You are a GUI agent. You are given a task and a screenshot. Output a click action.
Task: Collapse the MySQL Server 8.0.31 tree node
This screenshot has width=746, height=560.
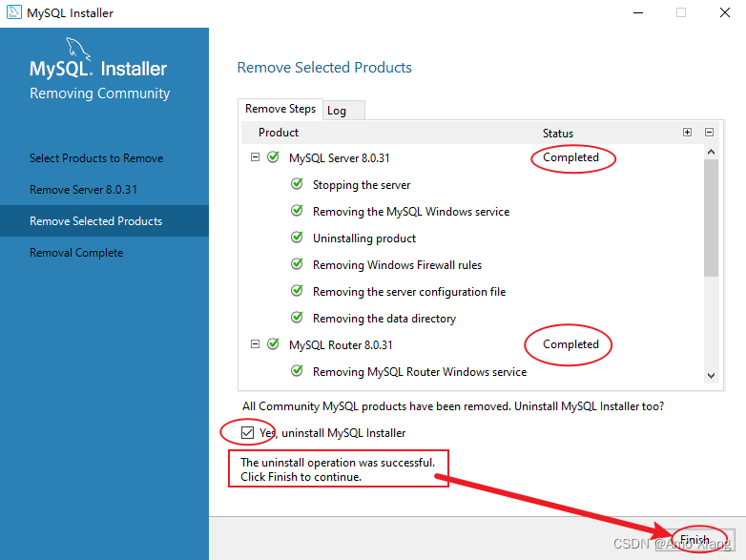click(255, 157)
